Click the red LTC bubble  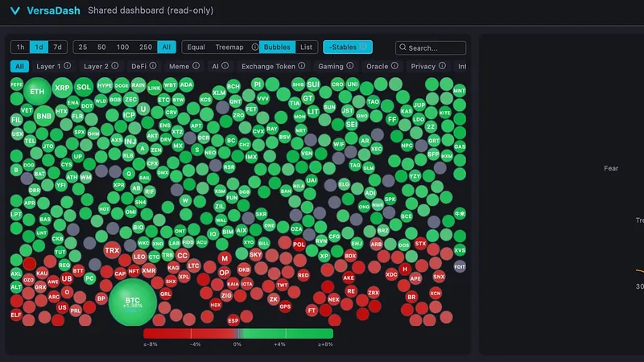tap(193, 265)
